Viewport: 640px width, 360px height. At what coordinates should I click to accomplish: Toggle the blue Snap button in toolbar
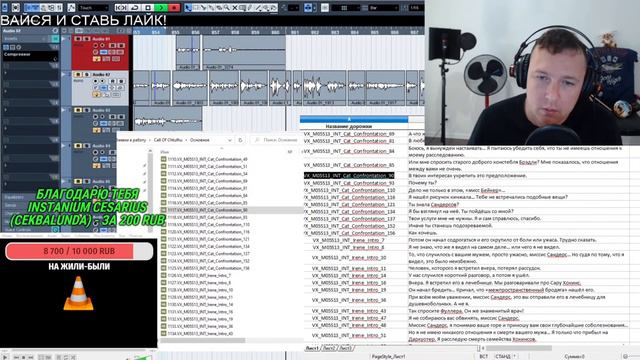308,8
